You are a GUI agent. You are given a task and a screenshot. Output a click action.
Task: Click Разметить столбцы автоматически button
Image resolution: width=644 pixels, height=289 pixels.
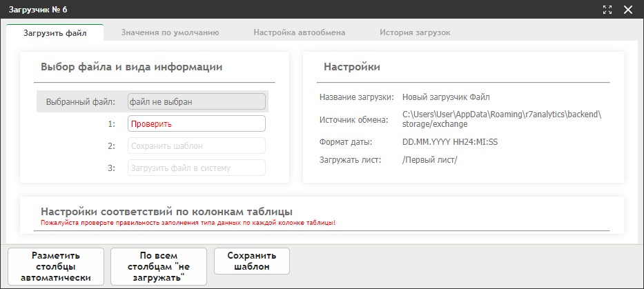click(56, 266)
